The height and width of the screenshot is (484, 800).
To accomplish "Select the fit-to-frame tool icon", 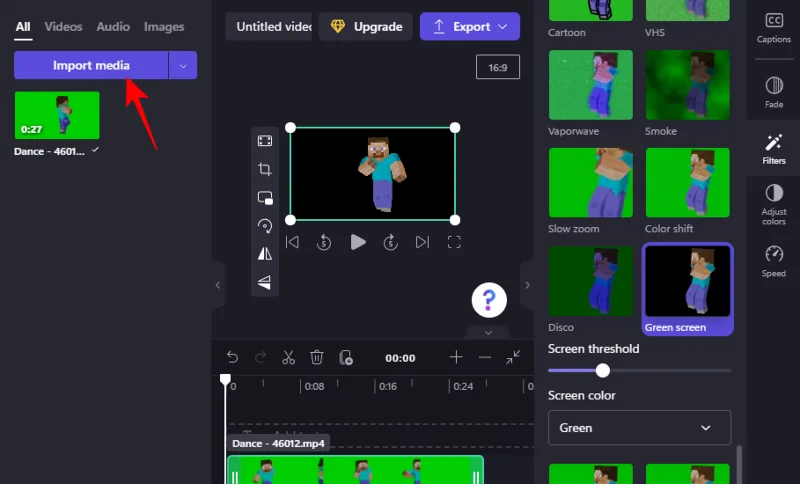I will click(x=264, y=141).
